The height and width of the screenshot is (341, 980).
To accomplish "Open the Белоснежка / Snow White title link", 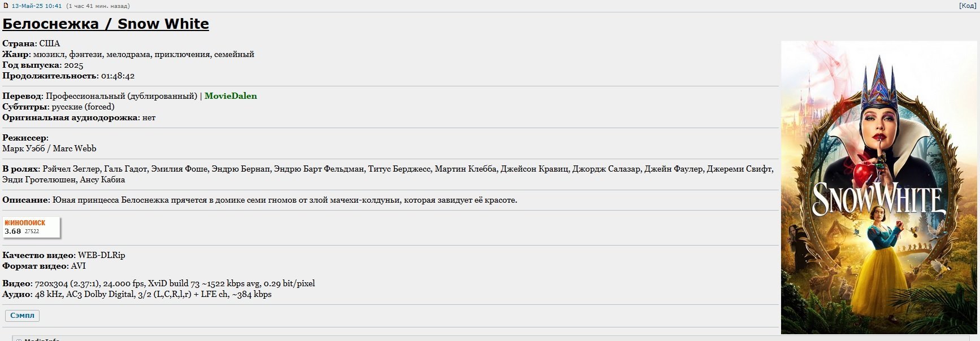I will click(x=106, y=24).
